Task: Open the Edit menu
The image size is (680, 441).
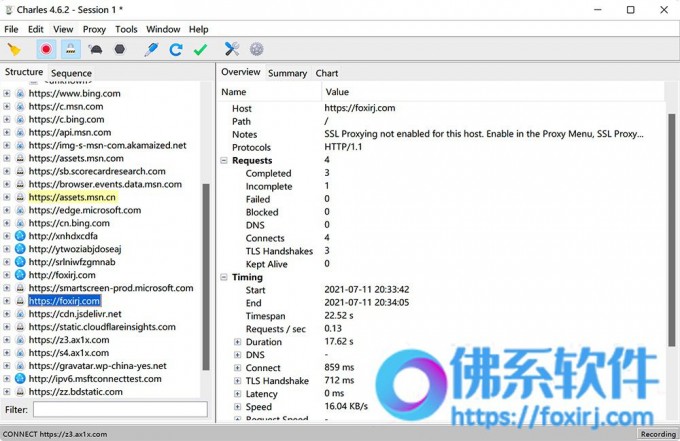Action: coord(36,29)
